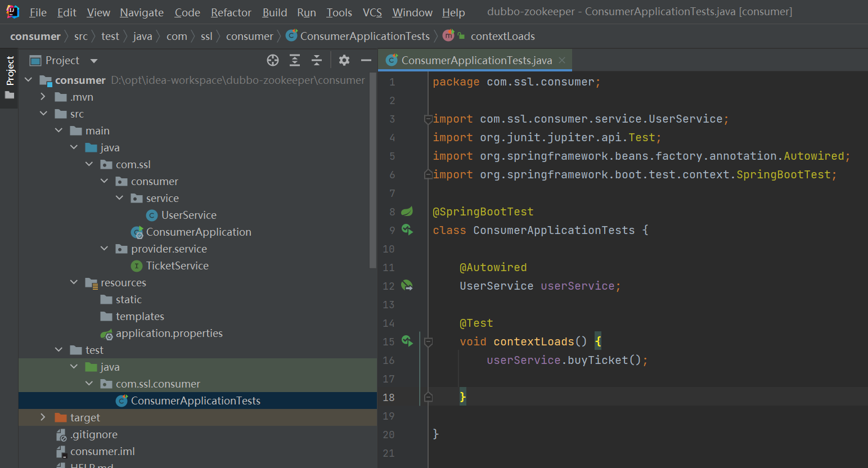Collapse the test folder
This screenshot has height=468, width=868.
coord(59,350)
